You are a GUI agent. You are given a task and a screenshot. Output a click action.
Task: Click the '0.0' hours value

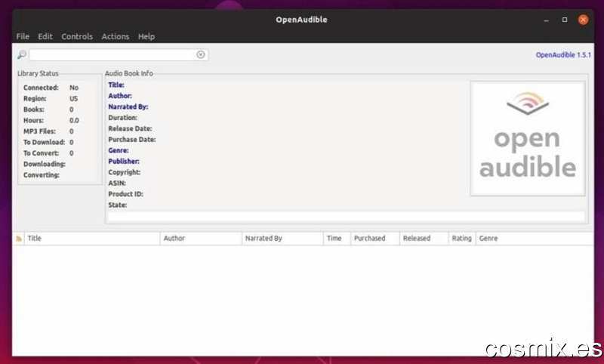pos(74,121)
